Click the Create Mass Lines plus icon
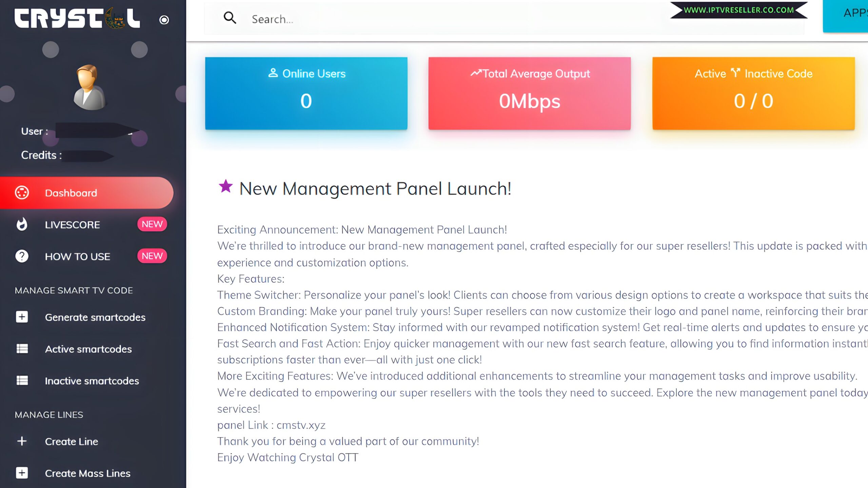 coord(22,473)
